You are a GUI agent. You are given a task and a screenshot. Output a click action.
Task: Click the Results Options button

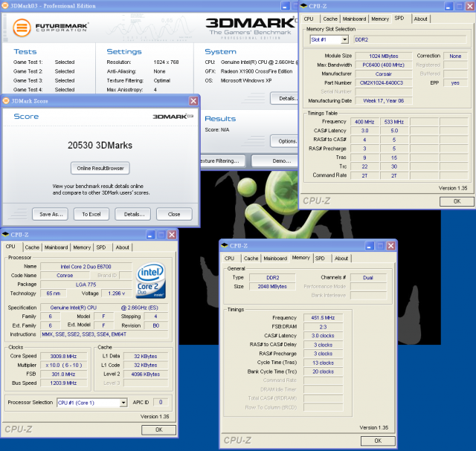(x=284, y=141)
